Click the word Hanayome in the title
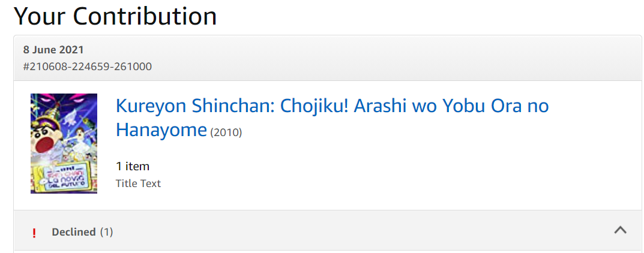The width and height of the screenshot is (644, 253). coord(161,129)
